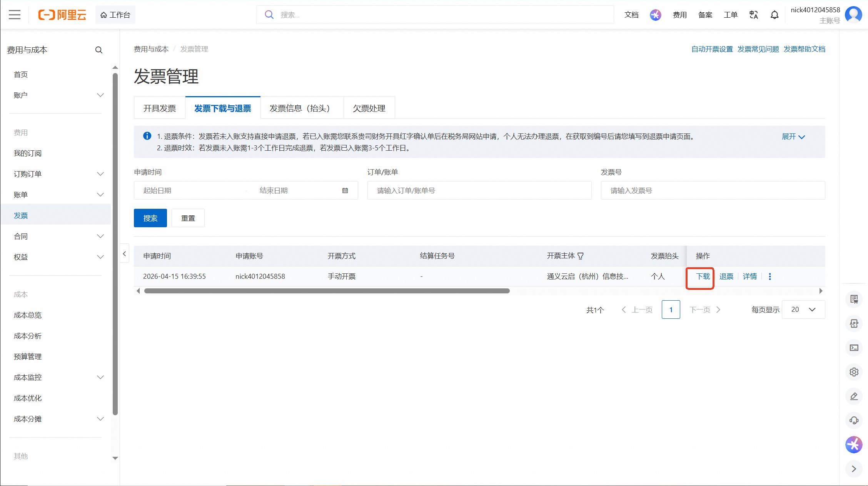Click the Alibaba Cloud logo
This screenshot has width=868, height=486.
tap(62, 15)
